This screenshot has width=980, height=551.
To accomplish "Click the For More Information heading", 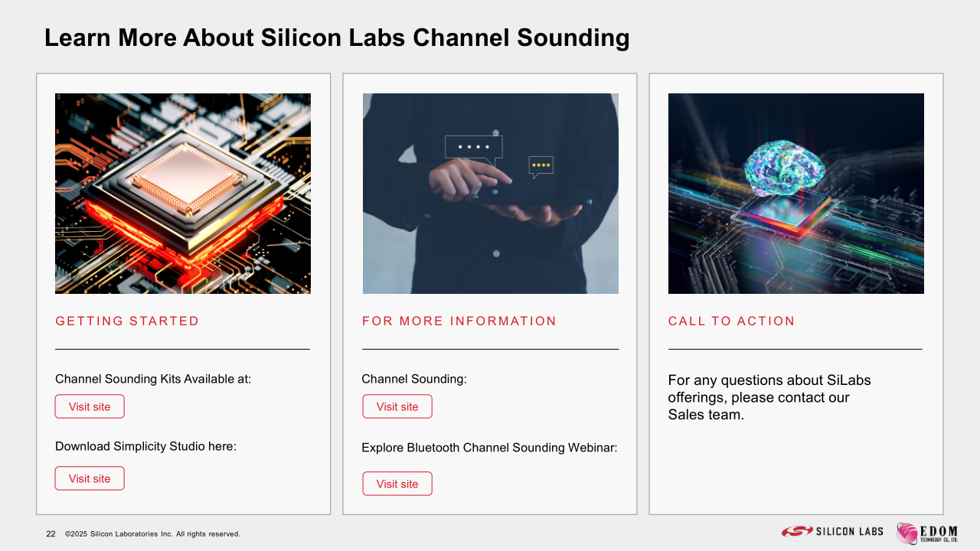I will coord(459,321).
